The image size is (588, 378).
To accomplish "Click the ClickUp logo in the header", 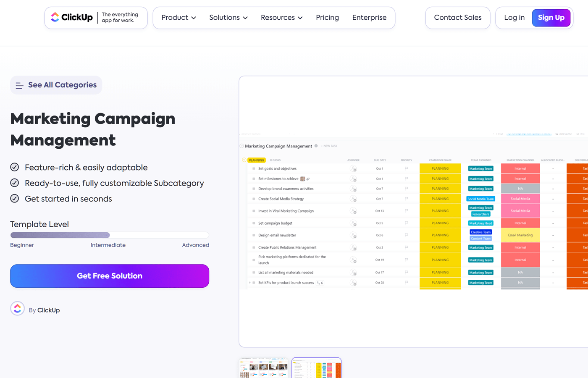I will 72,18.
